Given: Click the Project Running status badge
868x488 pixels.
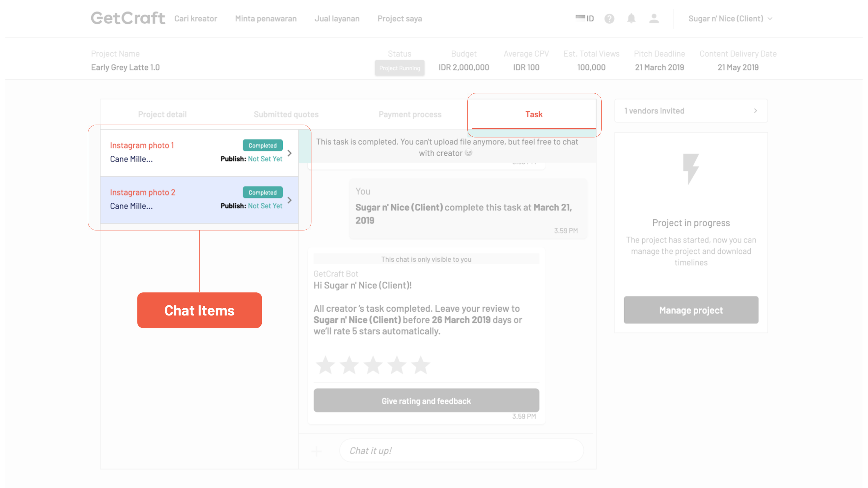Looking at the screenshot, I should tap(400, 68).
